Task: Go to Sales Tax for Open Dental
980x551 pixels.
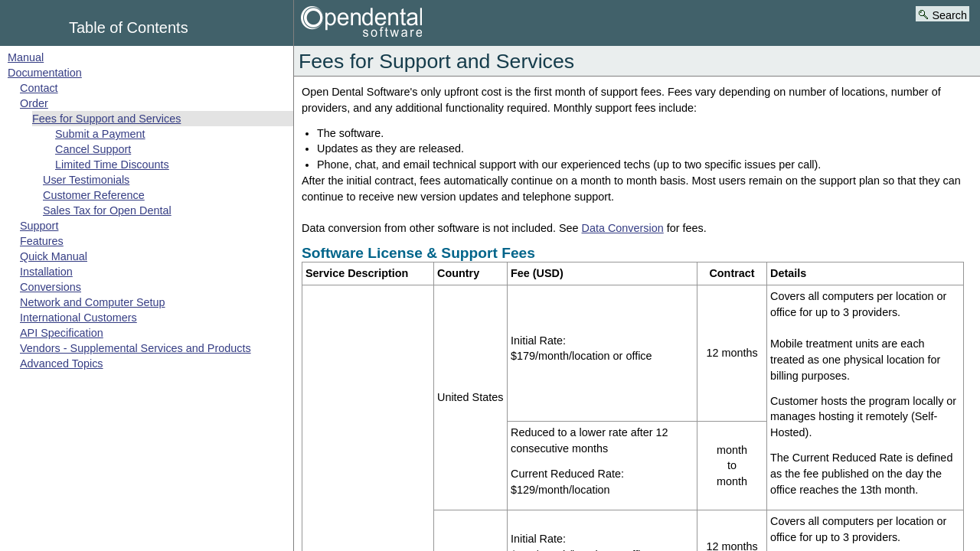Action: click(x=106, y=210)
